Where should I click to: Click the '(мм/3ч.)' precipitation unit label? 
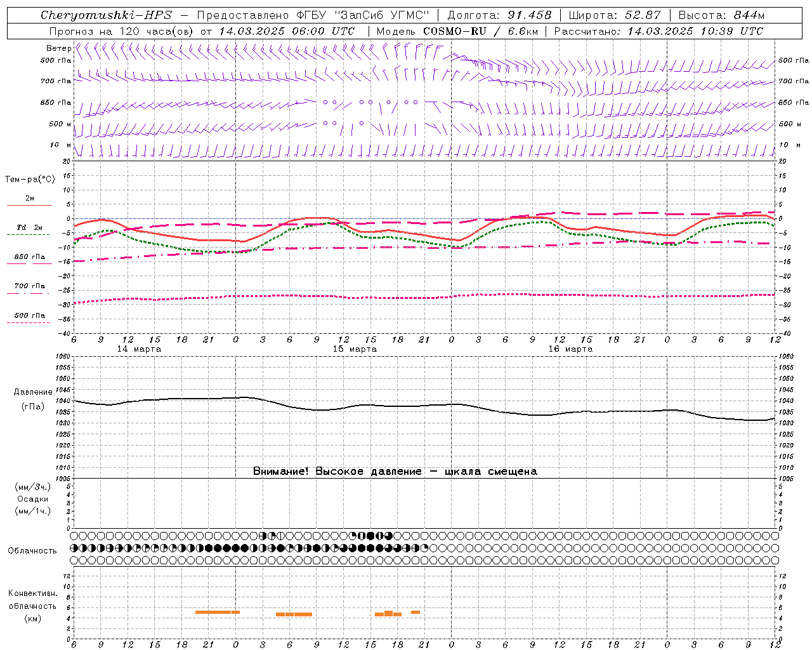[33, 487]
